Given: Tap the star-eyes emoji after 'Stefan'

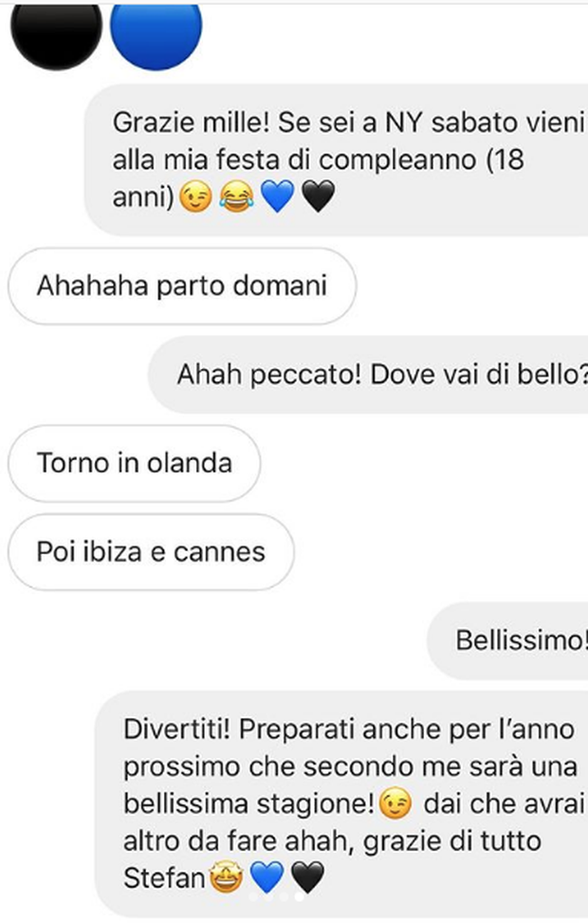Looking at the screenshot, I should click(226, 877).
